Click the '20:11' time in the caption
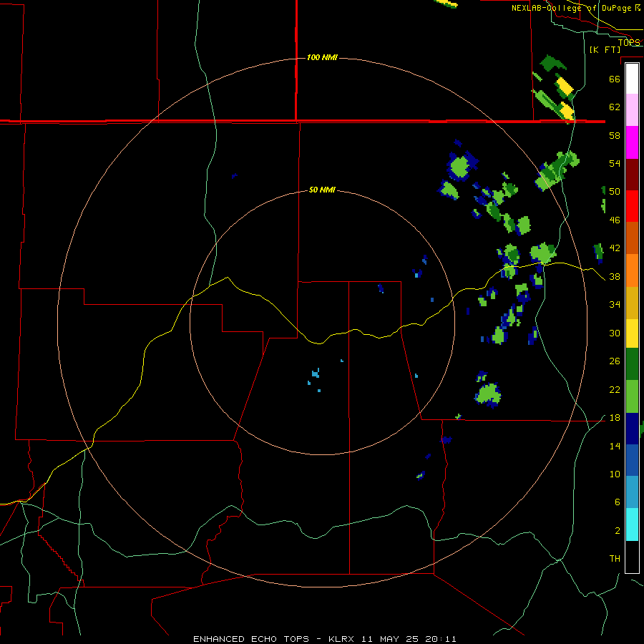644x644 pixels. click(x=441, y=639)
